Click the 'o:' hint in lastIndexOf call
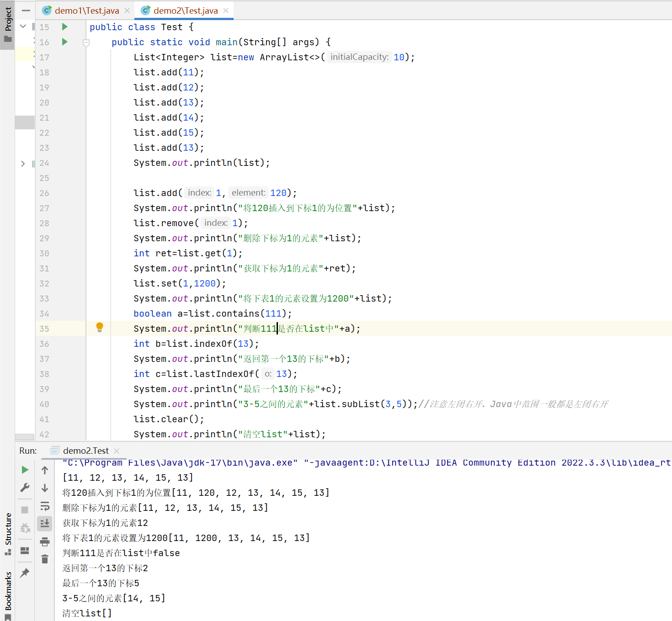The width and height of the screenshot is (672, 621). point(268,374)
